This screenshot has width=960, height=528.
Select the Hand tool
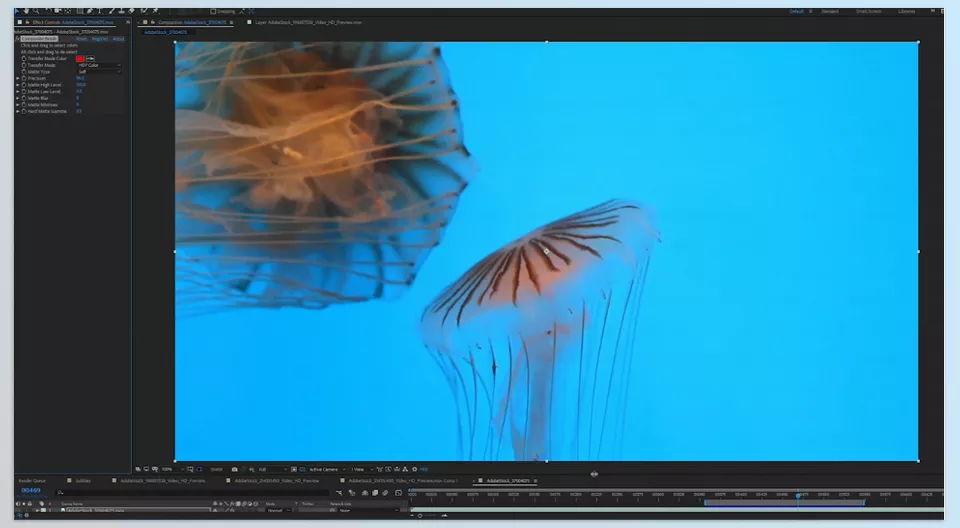point(26,11)
